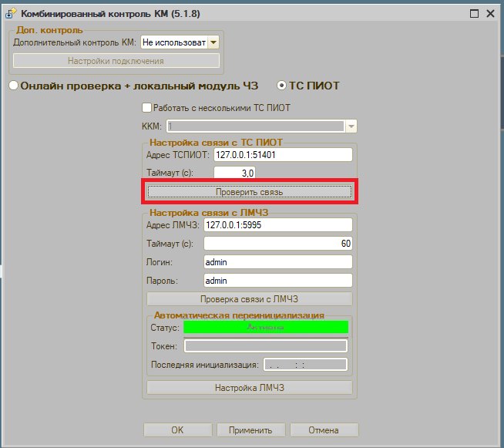Confirm with the OK button
Image resolution: width=504 pixels, height=448 pixels.
(x=177, y=430)
